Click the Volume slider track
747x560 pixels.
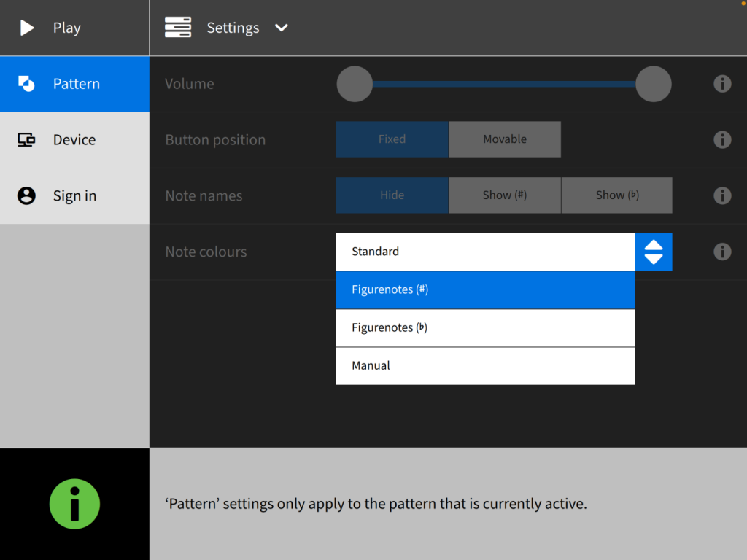pos(504,84)
